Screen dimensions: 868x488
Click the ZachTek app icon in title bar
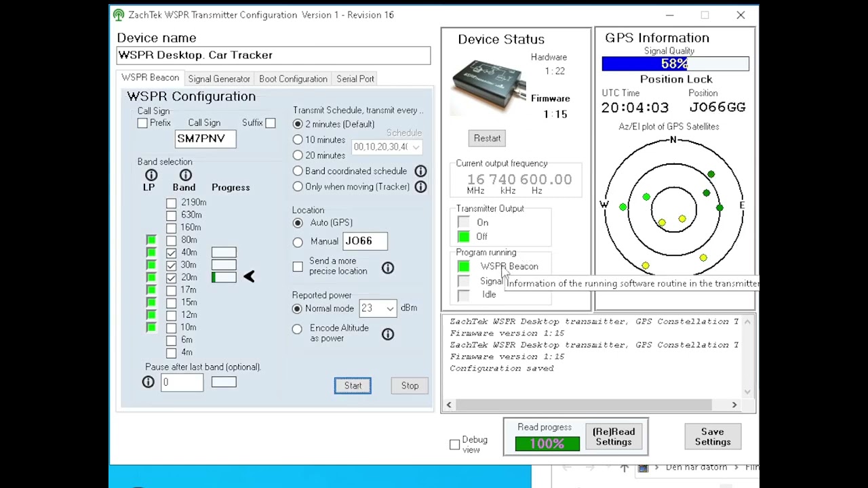(119, 15)
